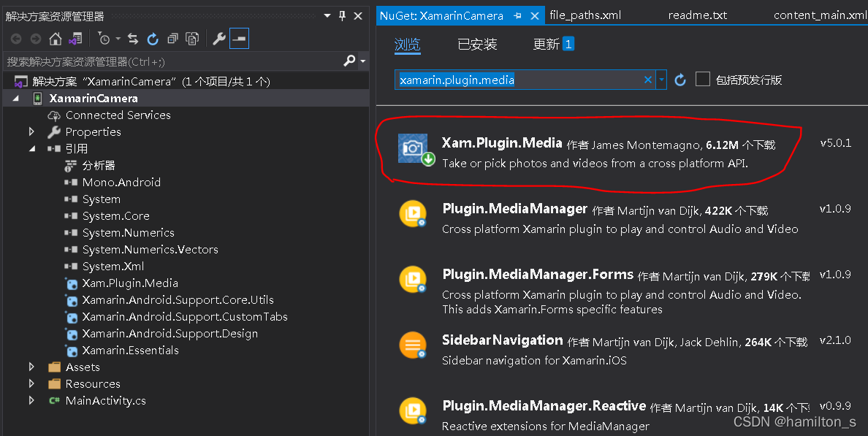Select the System.Xml reference
The width and height of the screenshot is (868, 436).
tap(113, 266)
